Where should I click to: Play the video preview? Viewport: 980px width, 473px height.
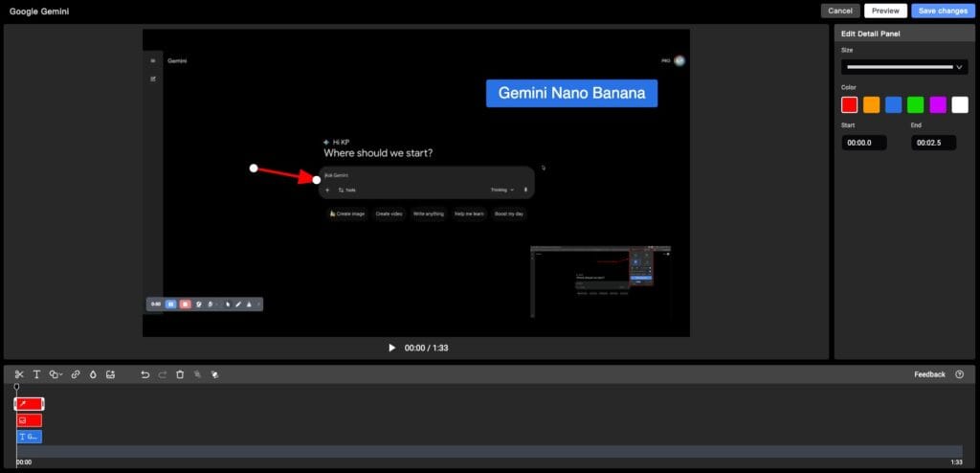391,348
